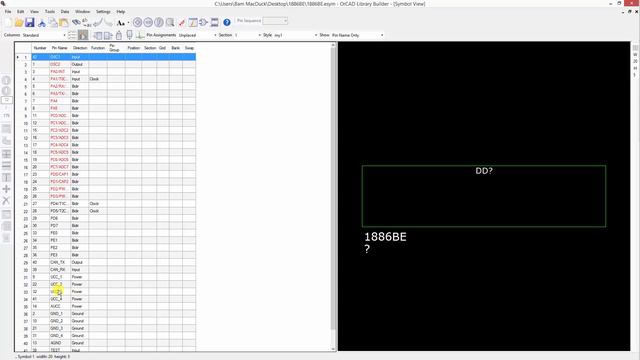Click the X delete icon in left sidebar
Image resolution: width=640 pixels, height=360 pixels.
[6, 200]
